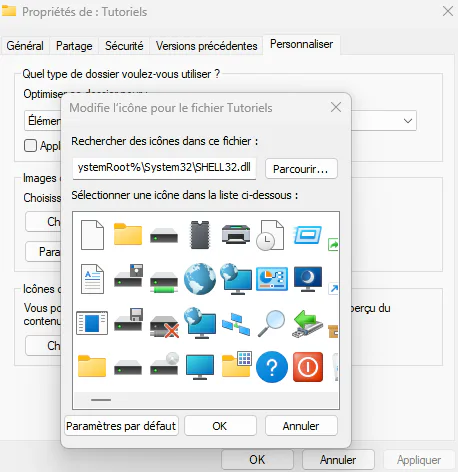
Task: Open the Sécurité tab
Action: coord(124,46)
